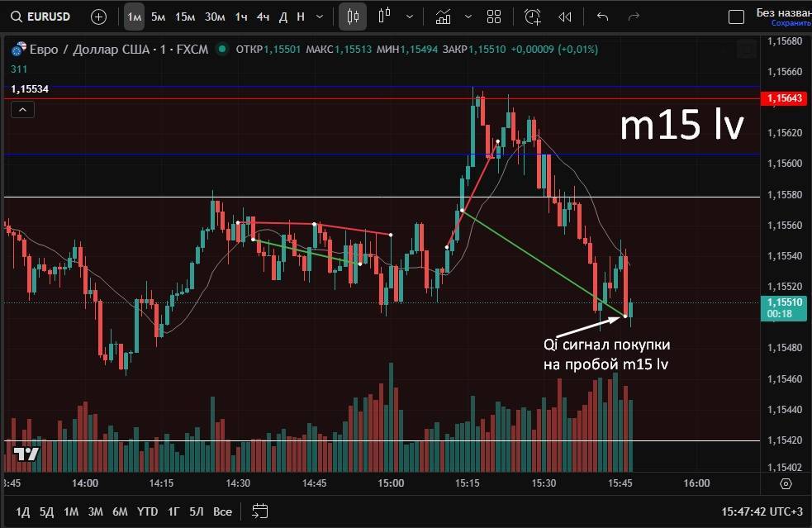Click the add symbol plus icon

98,17
